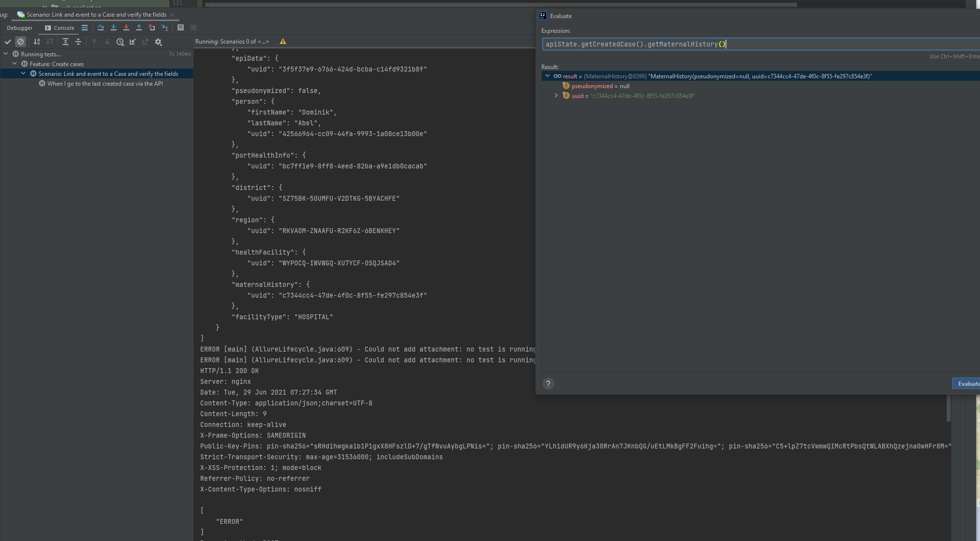
Task: Open Evaluate Expression calculator icon
Action: 181,28
